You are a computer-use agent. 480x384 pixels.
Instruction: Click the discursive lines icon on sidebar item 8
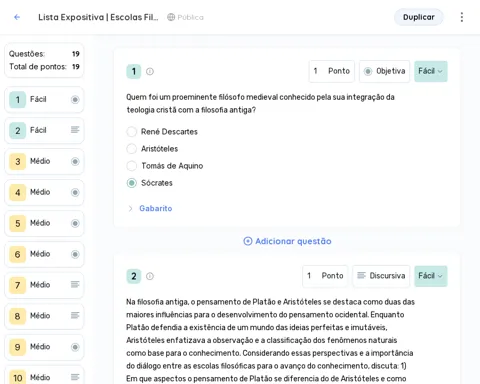pyautogui.click(x=75, y=315)
